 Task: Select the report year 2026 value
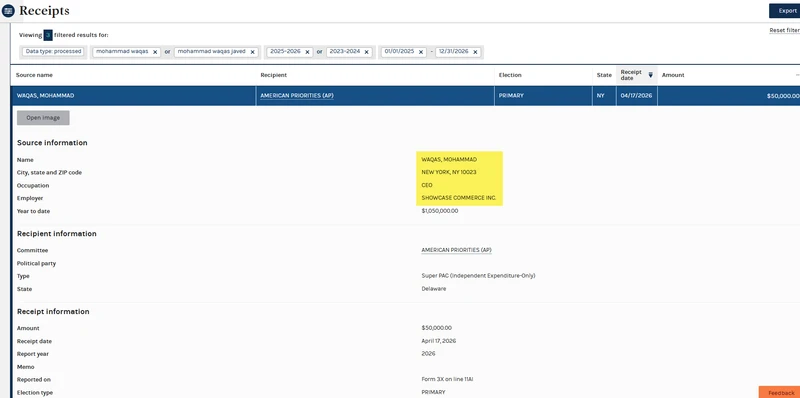428,354
